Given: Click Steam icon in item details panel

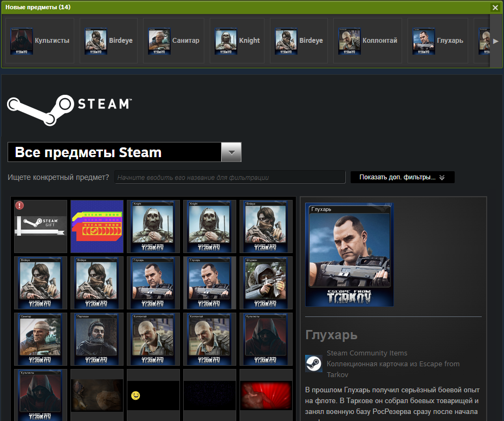Looking at the screenshot, I should point(314,364).
